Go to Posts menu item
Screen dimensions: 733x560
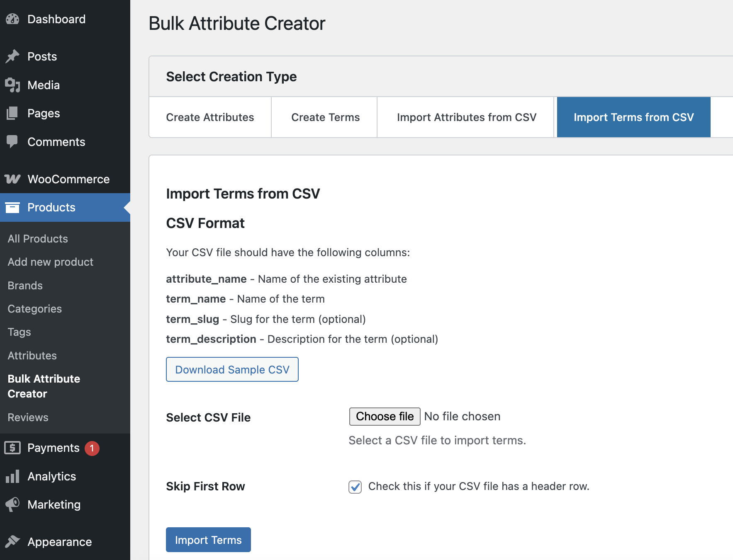coord(65,56)
